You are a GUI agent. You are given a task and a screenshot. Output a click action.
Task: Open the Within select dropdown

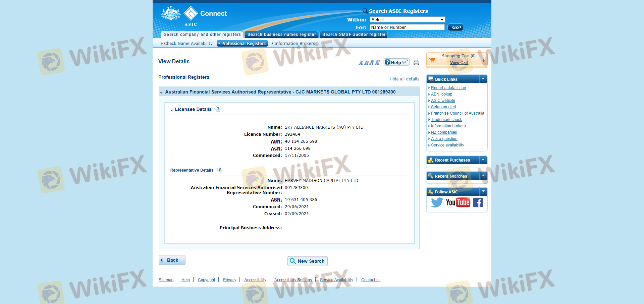(407, 19)
